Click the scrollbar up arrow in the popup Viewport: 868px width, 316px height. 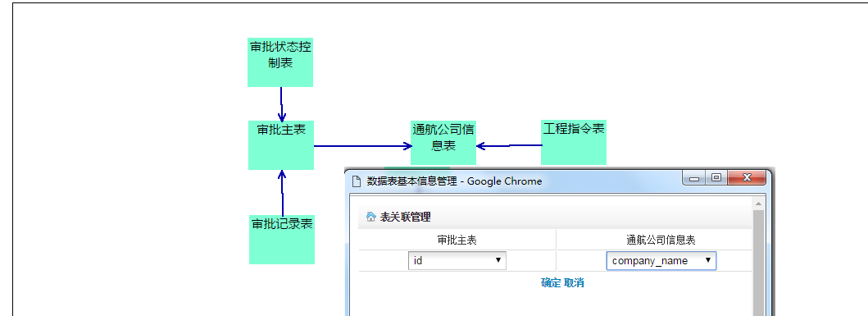click(758, 204)
